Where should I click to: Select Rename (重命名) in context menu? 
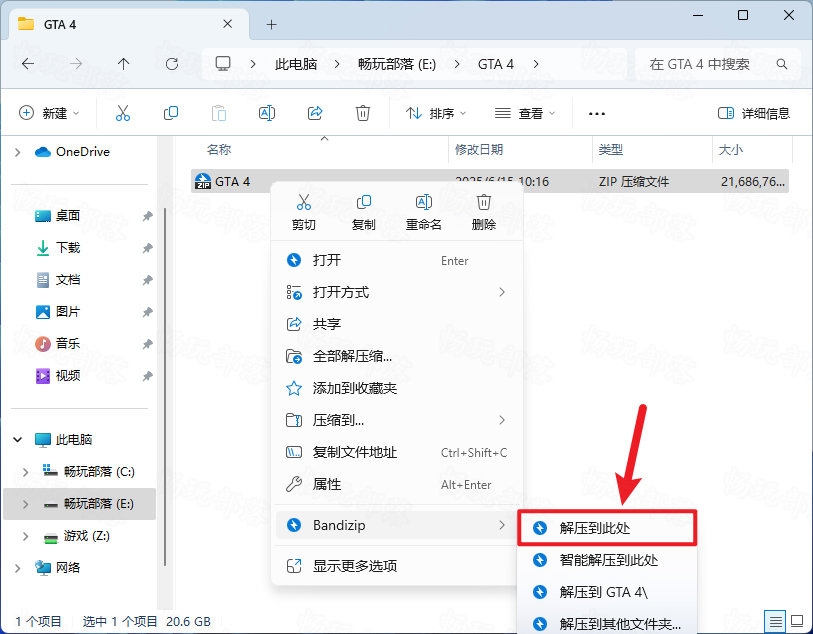pyautogui.click(x=424, y=212)
